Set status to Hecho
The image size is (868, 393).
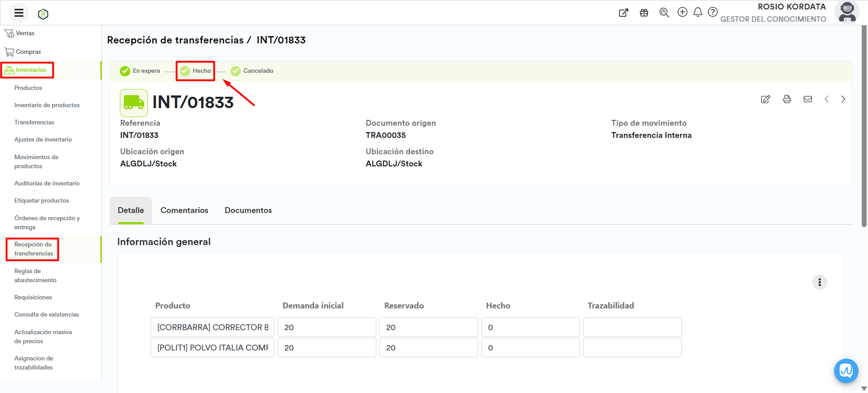(196, 71)
